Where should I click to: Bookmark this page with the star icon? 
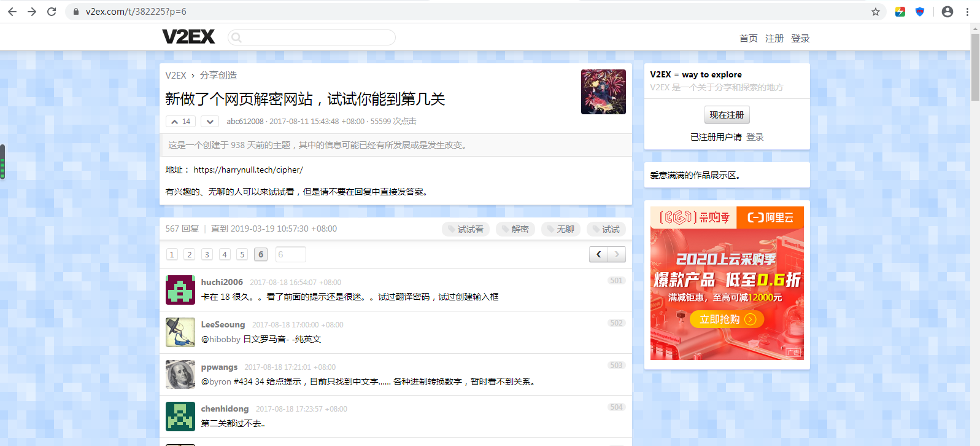[x=876, y=12]
